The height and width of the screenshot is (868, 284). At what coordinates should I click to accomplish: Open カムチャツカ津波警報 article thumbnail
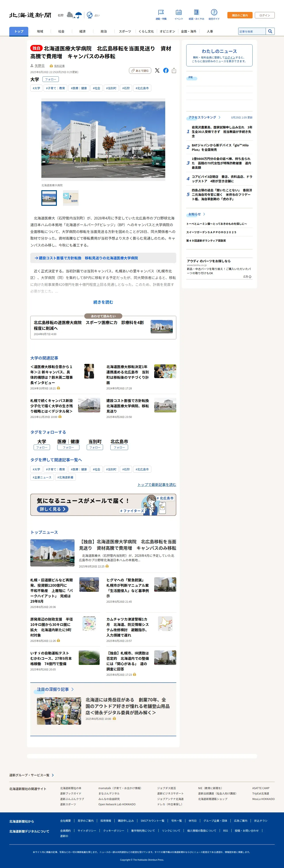tap(165, 624)
